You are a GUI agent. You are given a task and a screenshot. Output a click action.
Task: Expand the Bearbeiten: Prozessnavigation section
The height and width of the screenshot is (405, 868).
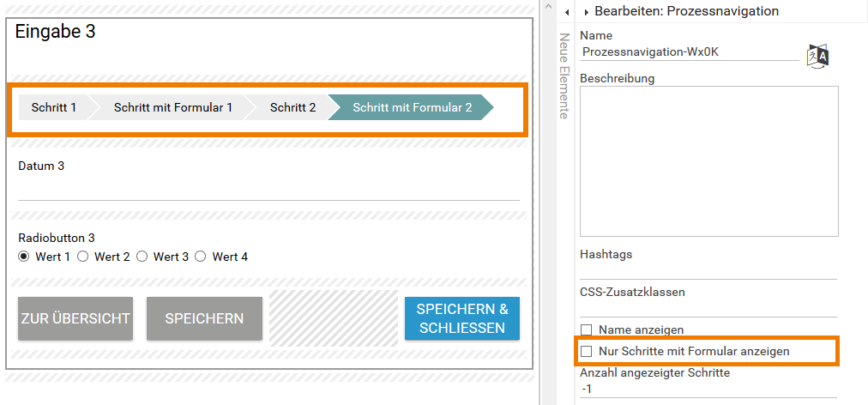pyautogui.click(x=588, y=12)
